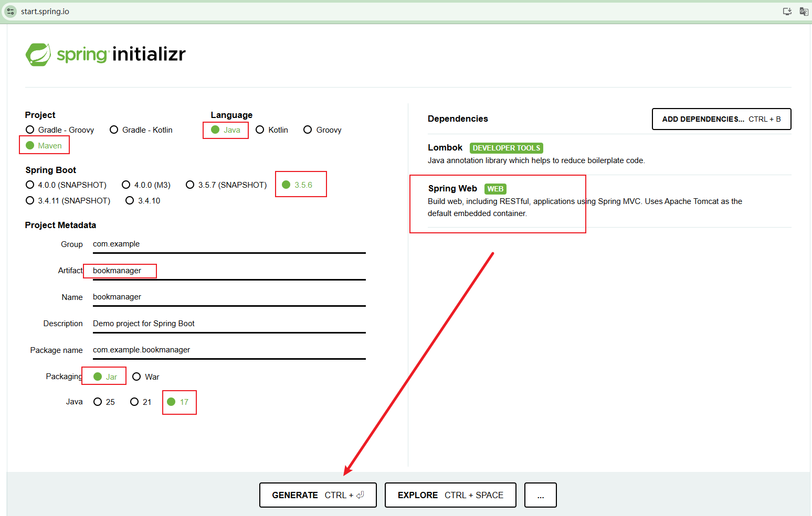
Task: Click the Spring Initializr leaf logo
Action: coord(38,55)
